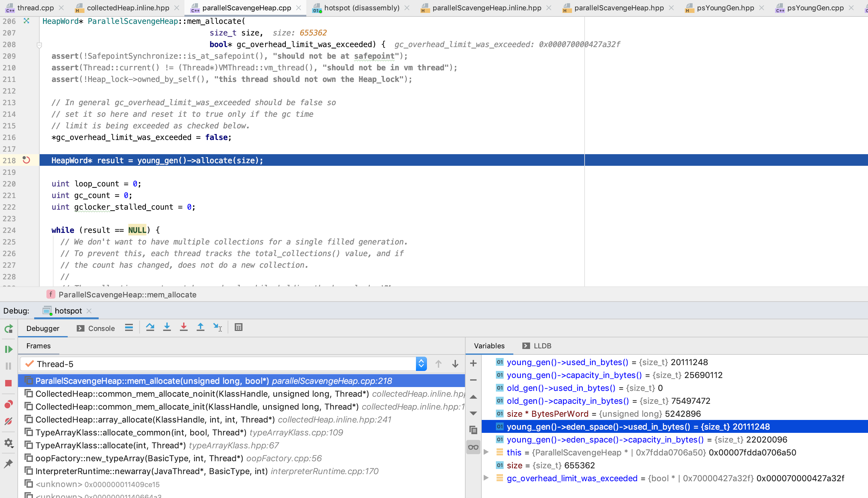Viewport: 868px width, 498px height.
Task: Open the Evaluate Expression calculator icon
Action: [x=239, y=327]
